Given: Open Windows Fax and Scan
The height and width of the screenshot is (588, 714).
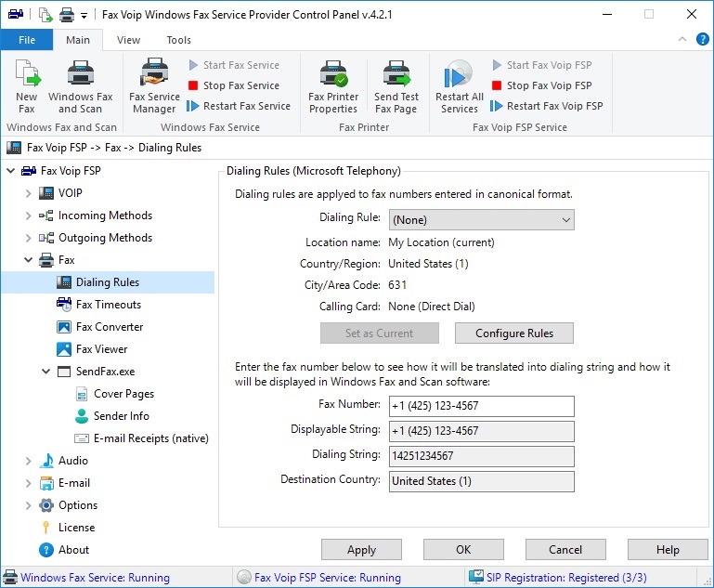Looking at the screenshot, I should (80, 86).
